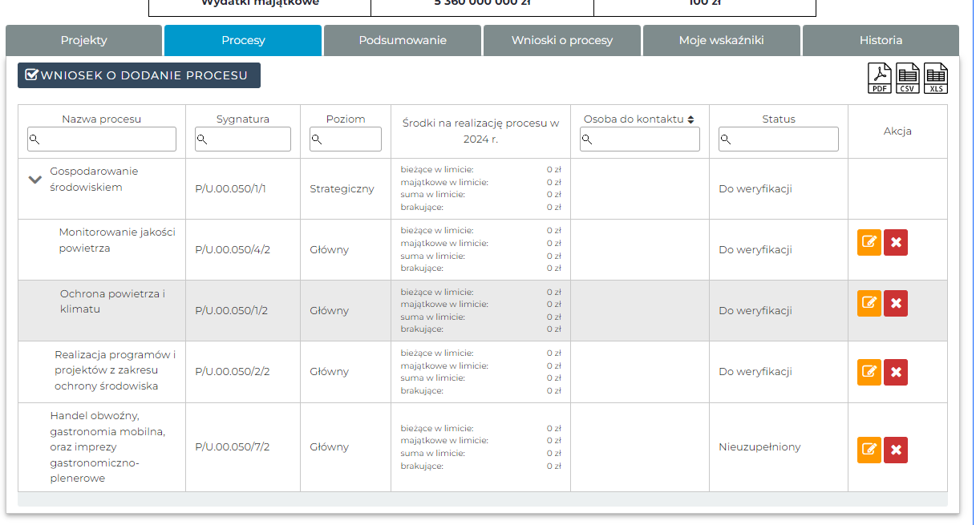The height and width of the screenshot is (525, 980).
Task: Export the table as CSV
Action: (x=908, y=79)
